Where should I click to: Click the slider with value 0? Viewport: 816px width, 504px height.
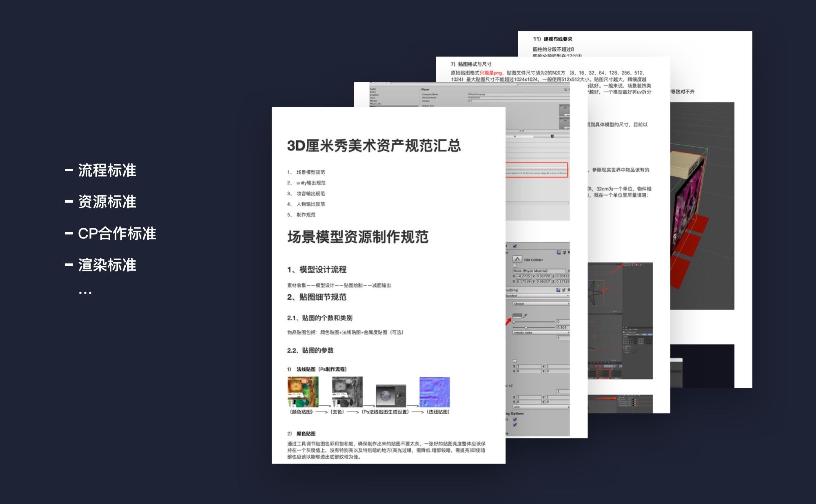534,322
